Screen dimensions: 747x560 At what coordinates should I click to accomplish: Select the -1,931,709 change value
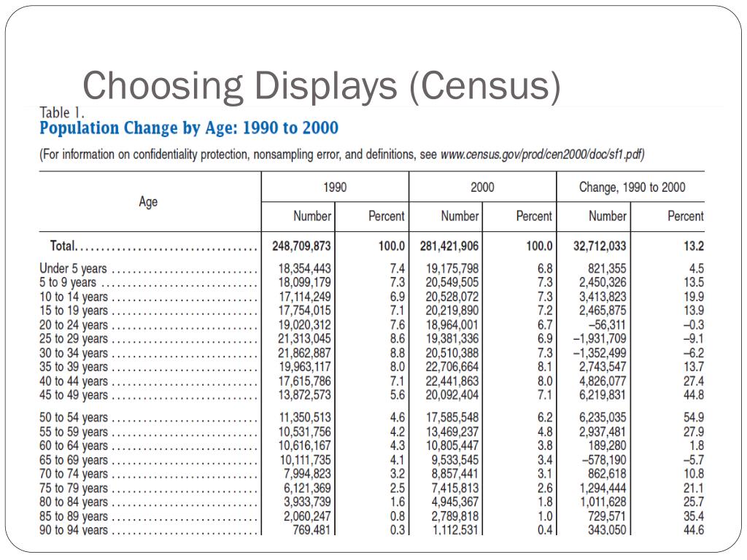click(x=600, y=339)
